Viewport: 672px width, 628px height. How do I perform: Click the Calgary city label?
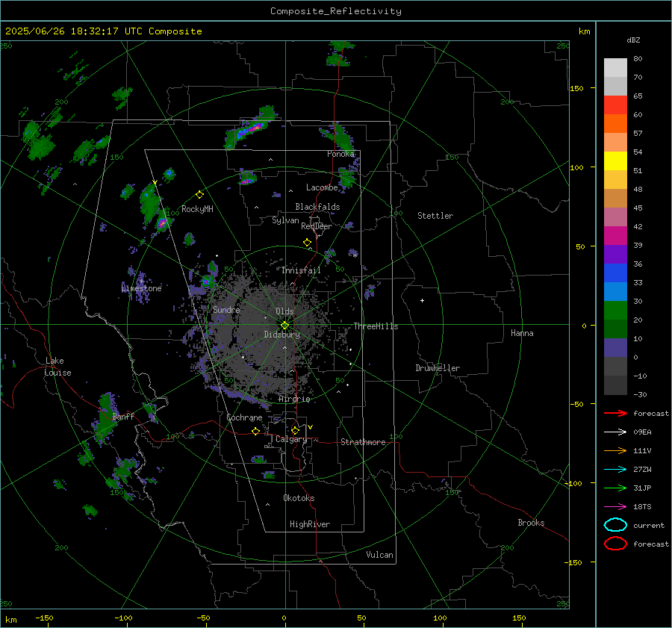[291, 439]
